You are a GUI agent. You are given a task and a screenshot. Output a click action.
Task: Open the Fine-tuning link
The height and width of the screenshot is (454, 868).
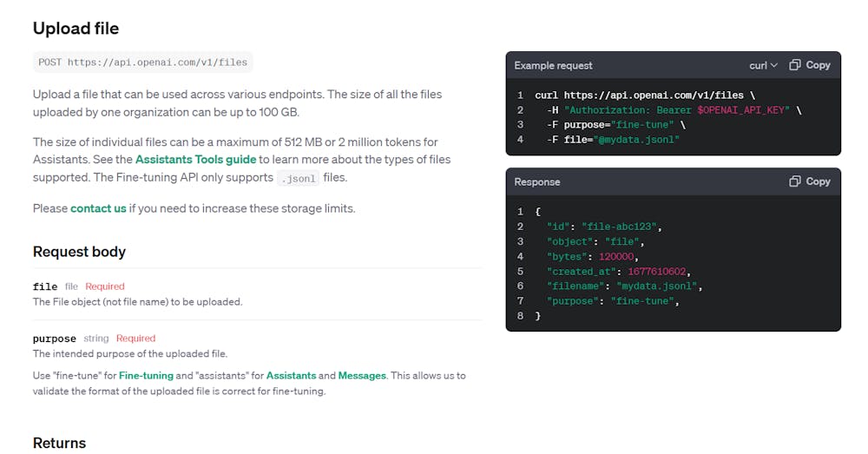pos(146,376)
